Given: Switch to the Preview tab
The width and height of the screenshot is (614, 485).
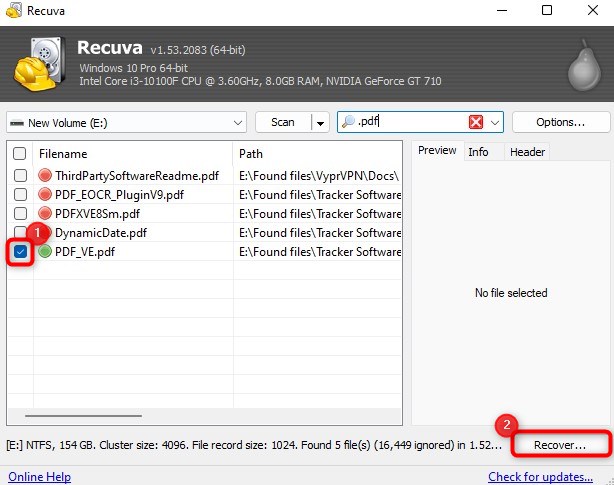Looking at the screenshot, I should click(437, 150).
